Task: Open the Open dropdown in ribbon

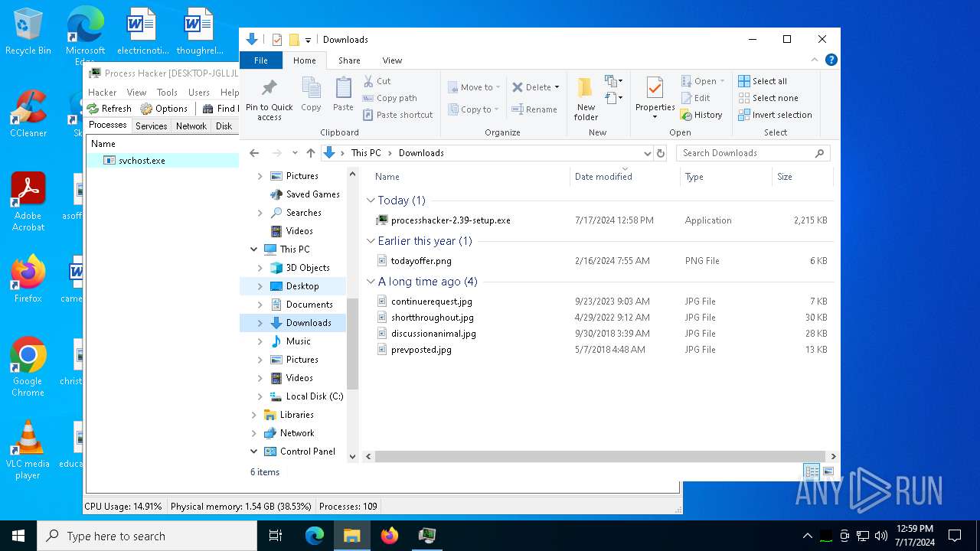Action: point(703,81)
